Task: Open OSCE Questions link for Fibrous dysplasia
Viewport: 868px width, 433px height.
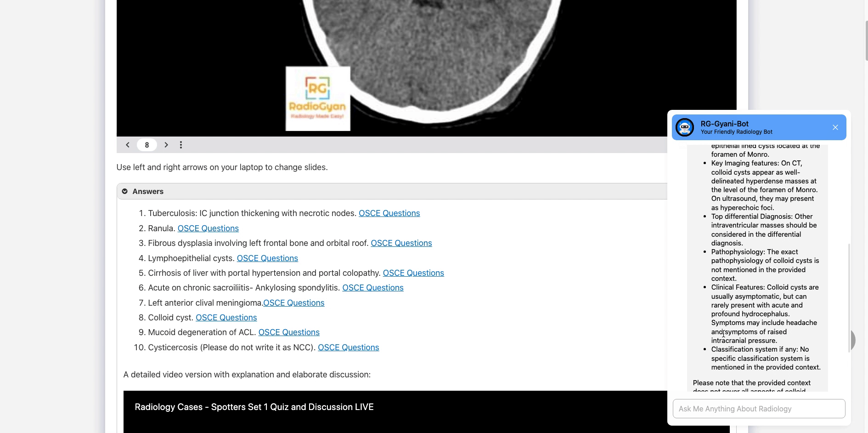Action: pos(401,243)
